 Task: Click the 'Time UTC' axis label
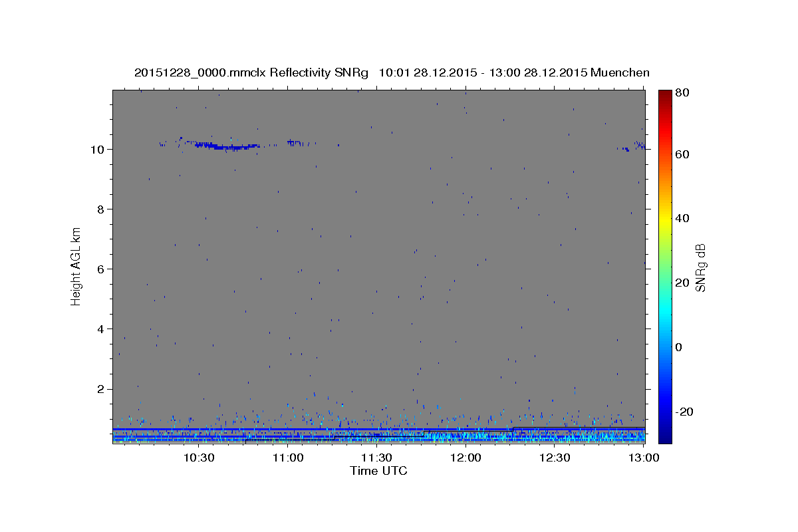pos(378,471)
